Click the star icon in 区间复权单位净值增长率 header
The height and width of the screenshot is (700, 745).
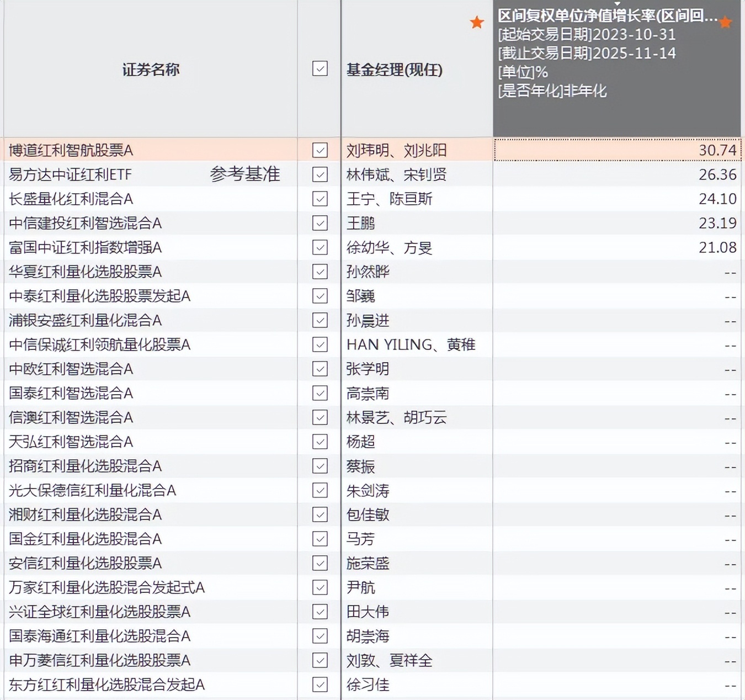[x=726, y=23]
